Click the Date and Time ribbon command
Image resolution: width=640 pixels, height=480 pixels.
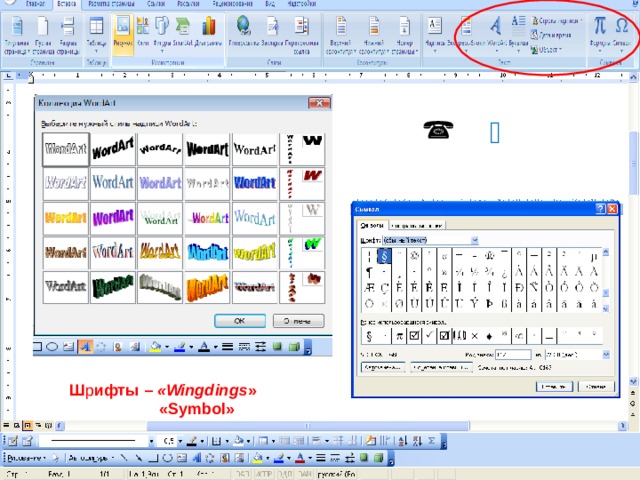(x=551, y=35)
